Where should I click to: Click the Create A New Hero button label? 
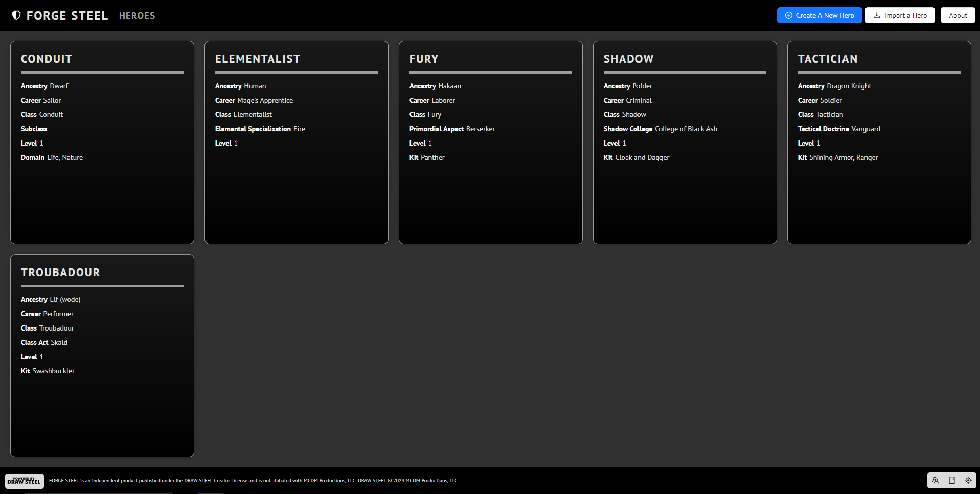tap(825, 15)
